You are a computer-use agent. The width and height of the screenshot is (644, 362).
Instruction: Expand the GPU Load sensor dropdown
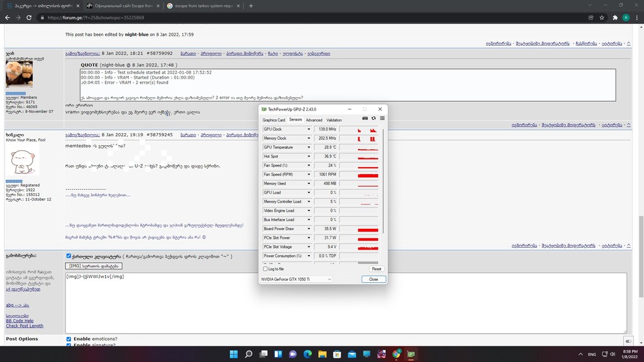[x=308, y=192]
